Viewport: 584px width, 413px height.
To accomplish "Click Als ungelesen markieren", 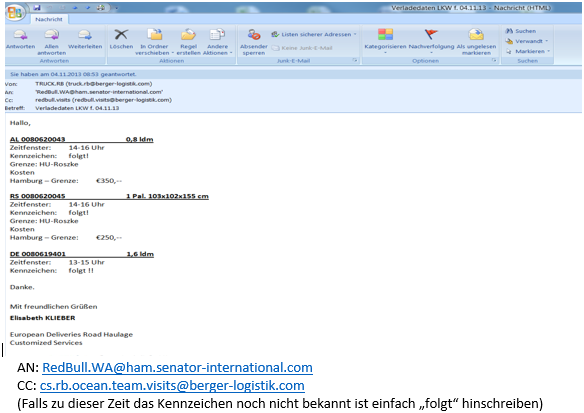I will point(476,42).
